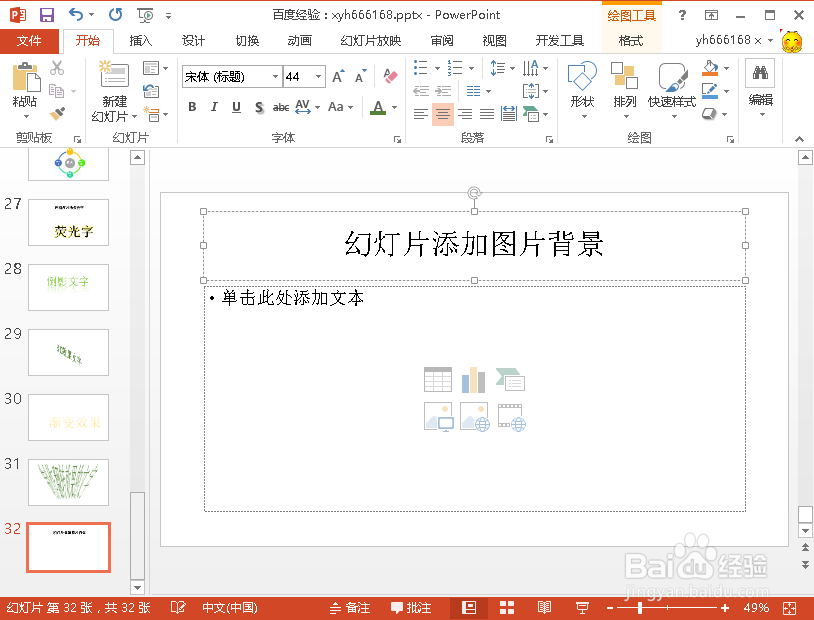Screen dimensions: 814x620
Task: Open the 排列 Arrange button
Action: click(625, 89)
